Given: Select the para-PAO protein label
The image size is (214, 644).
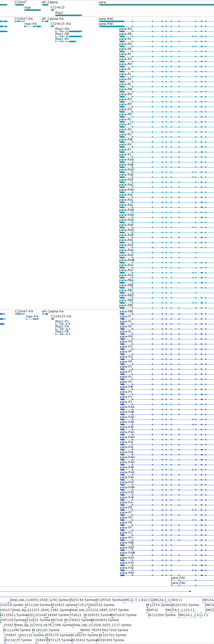Looking at the screenshot, I should [127, 462].
